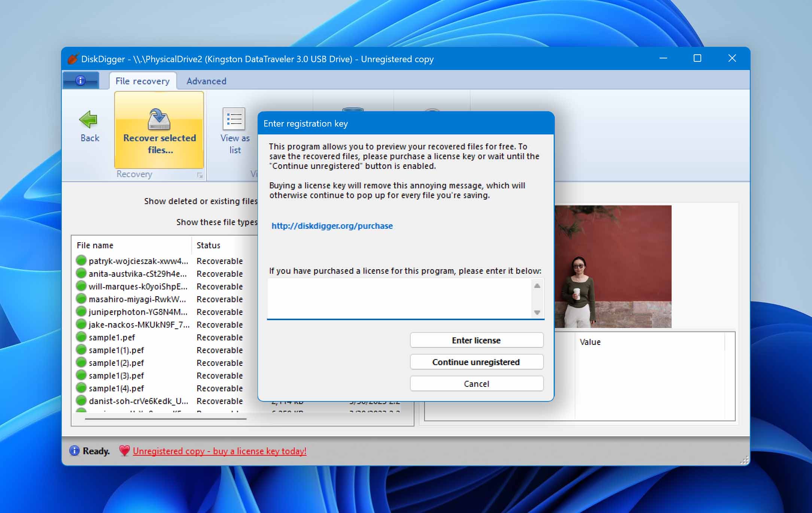Viewport: 812px width, 513px height.
Task: Switch to the File recovery tab
Action: (143, 81)
